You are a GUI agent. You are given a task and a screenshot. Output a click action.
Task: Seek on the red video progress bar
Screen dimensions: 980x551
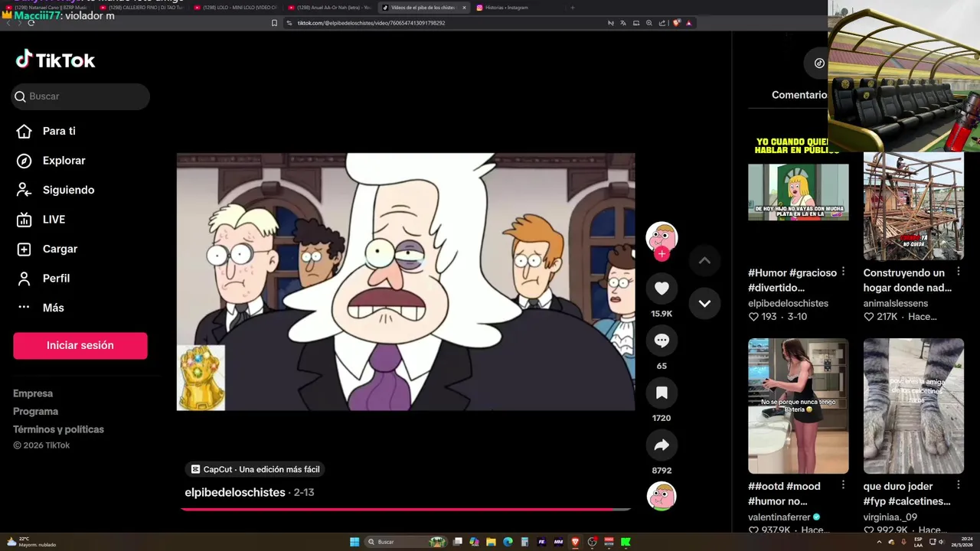pyautogui.click(x=406, y=509)
